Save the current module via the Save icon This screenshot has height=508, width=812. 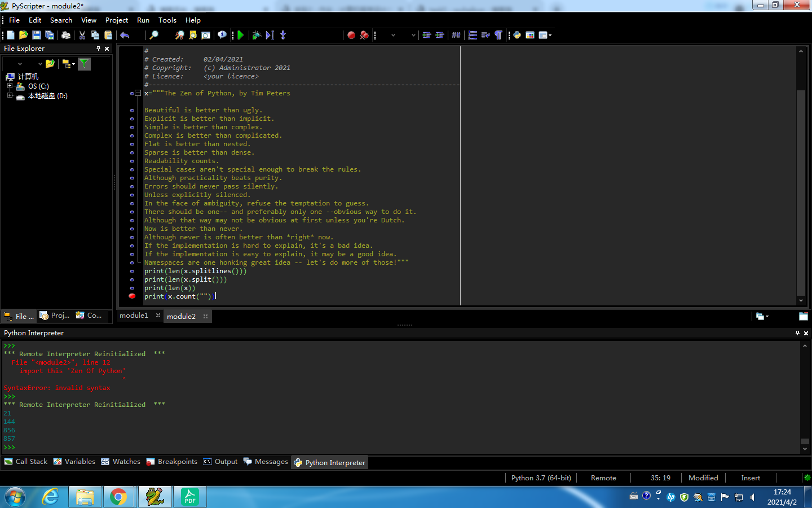coord(36,35)
